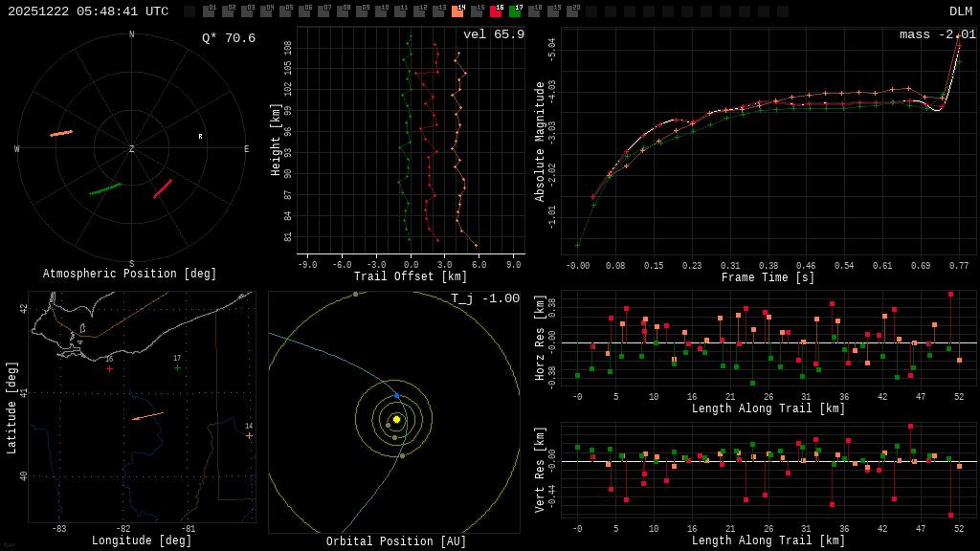This screenshot has height=551, width=980.
Task: Click station 16 red cross on map
Action: pyautogui.click(x=109, y=368)
